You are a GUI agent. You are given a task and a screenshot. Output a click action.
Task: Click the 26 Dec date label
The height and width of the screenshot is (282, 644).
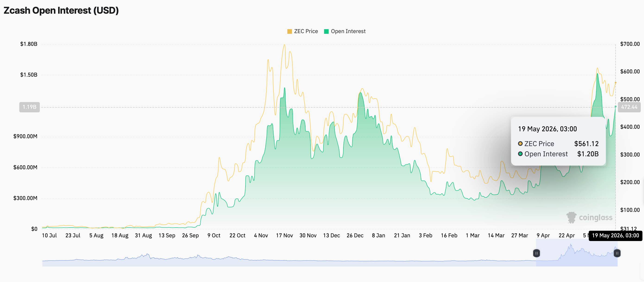coord(355,235)
